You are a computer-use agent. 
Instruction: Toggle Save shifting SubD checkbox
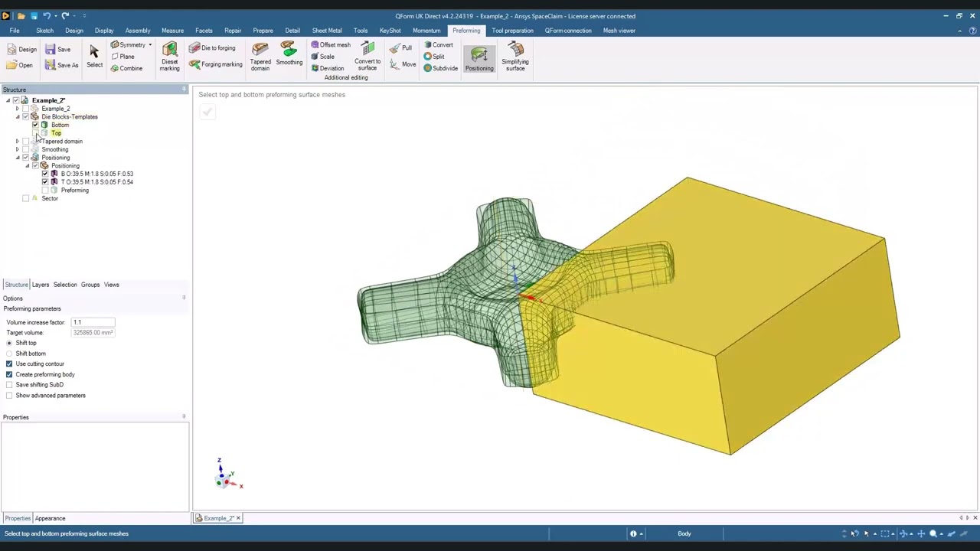[x=9, y=385]
